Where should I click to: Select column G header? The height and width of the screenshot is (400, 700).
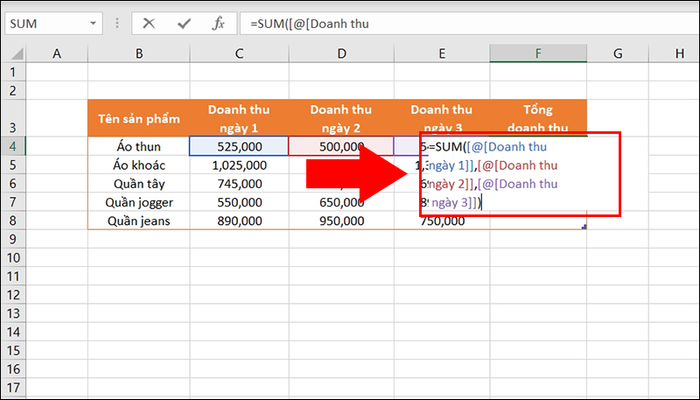617,54
